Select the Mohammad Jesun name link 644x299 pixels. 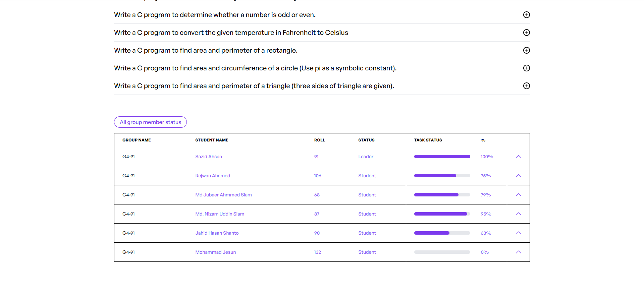click(216, 252)
